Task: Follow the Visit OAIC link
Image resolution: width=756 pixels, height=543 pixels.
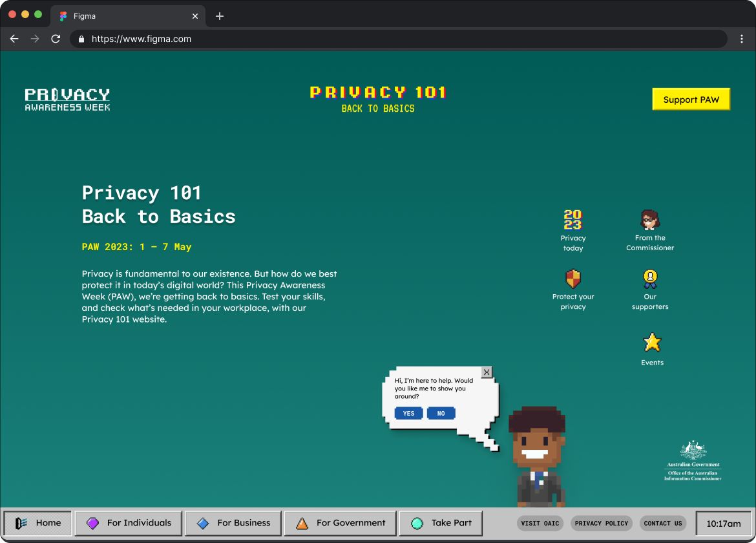Action: [540, 523]
